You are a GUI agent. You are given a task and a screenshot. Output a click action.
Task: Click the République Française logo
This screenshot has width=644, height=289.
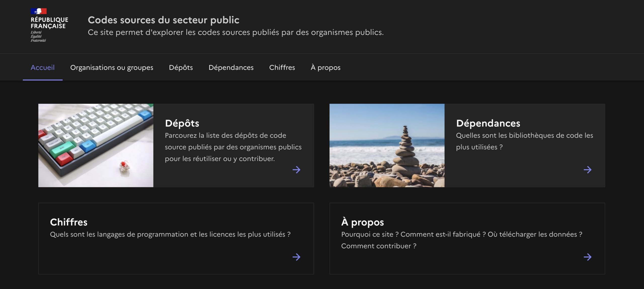(x=49, y=23)
